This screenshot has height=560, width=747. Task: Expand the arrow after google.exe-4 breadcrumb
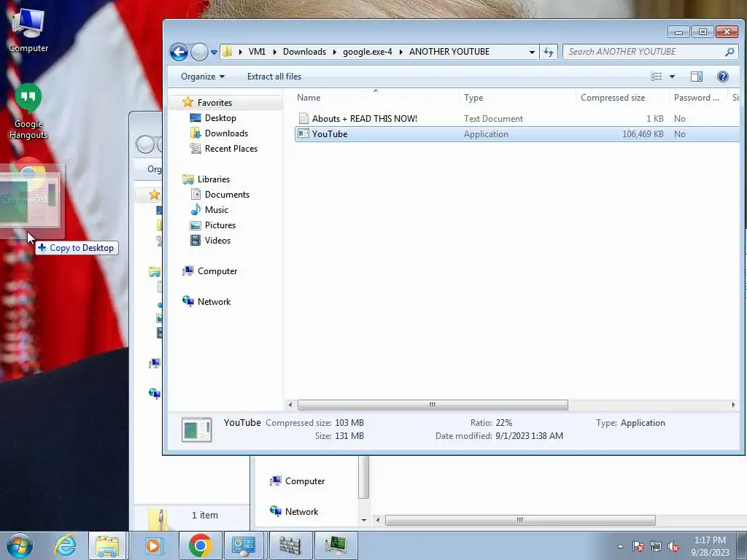point(400,52)
